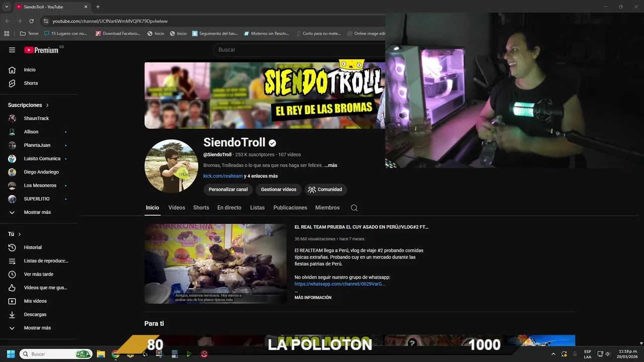Open the YouTube hamburger guide menu

(x=12, y=50)
